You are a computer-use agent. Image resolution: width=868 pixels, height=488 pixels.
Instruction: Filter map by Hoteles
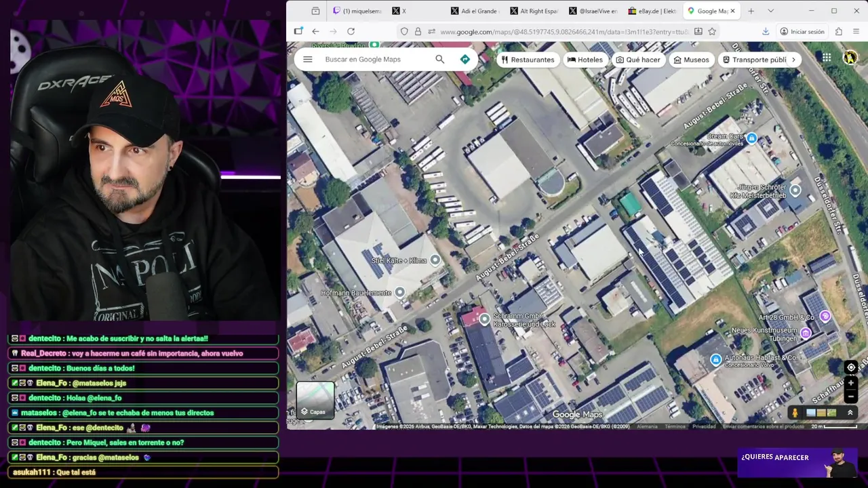coord(585,60)
